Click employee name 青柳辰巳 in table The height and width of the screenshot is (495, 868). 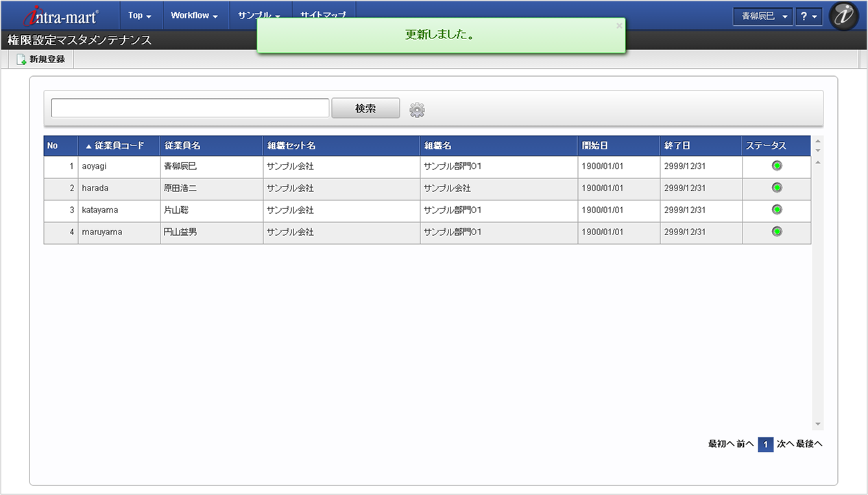180,167
